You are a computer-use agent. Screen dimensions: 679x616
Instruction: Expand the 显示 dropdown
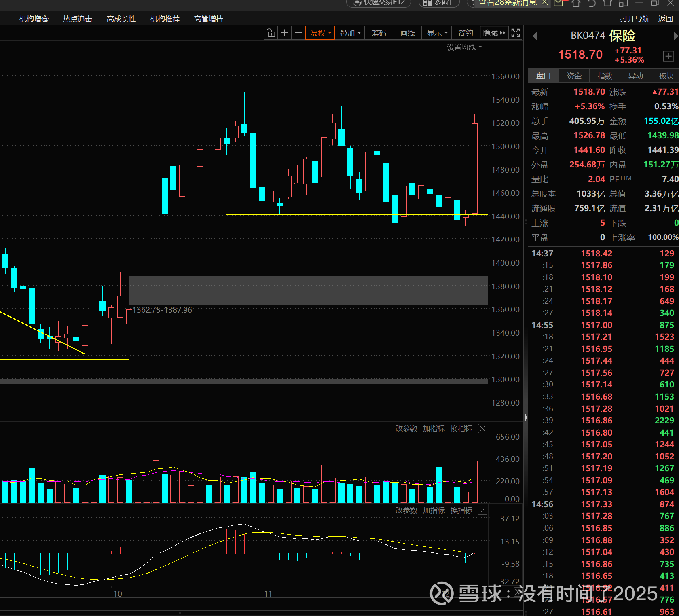coord(437,33)
